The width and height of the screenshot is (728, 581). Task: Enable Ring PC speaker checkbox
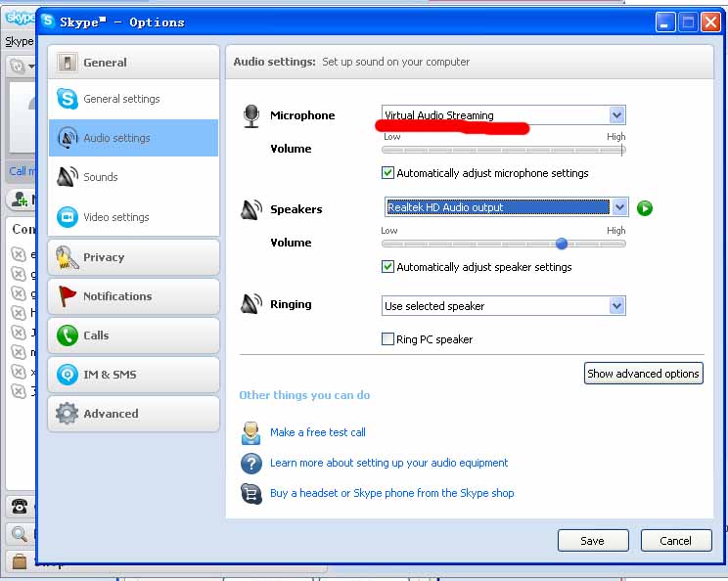387,339
